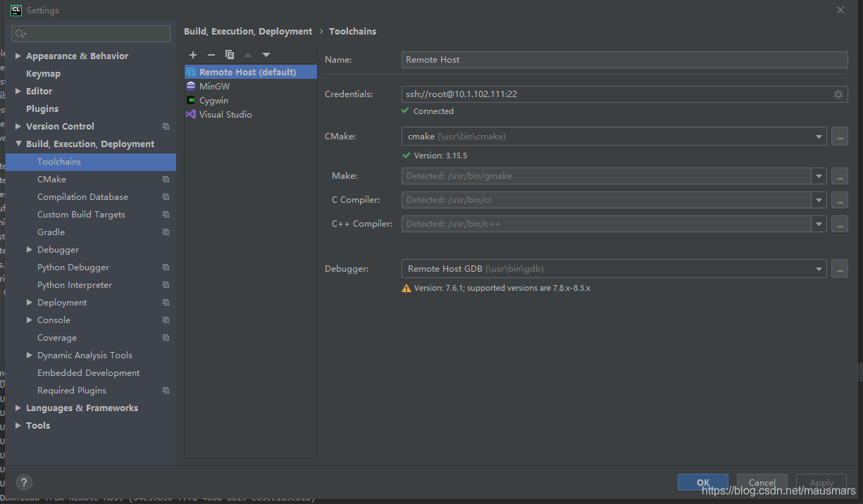
Task: Open the Coverage settings page
Action: click(x=57, y=337)
